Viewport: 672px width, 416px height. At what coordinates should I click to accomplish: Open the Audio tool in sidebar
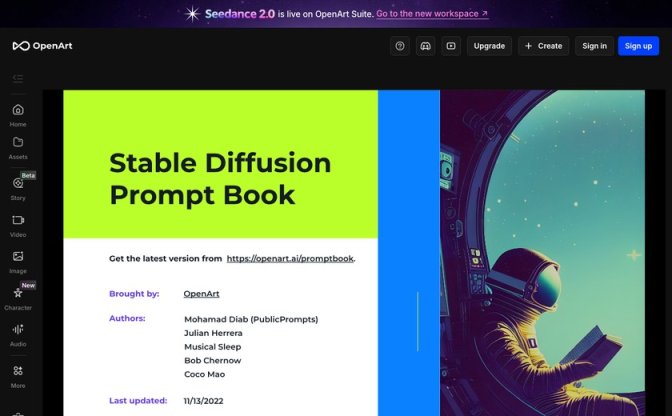point(18,335)
